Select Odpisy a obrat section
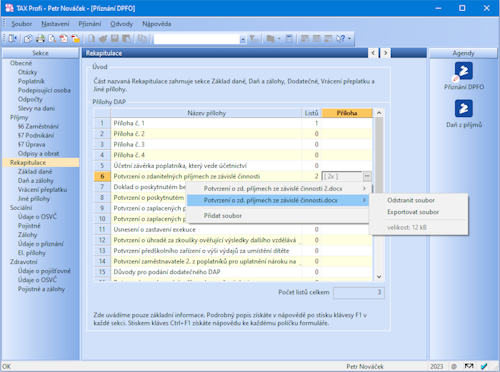 (38, 153)
